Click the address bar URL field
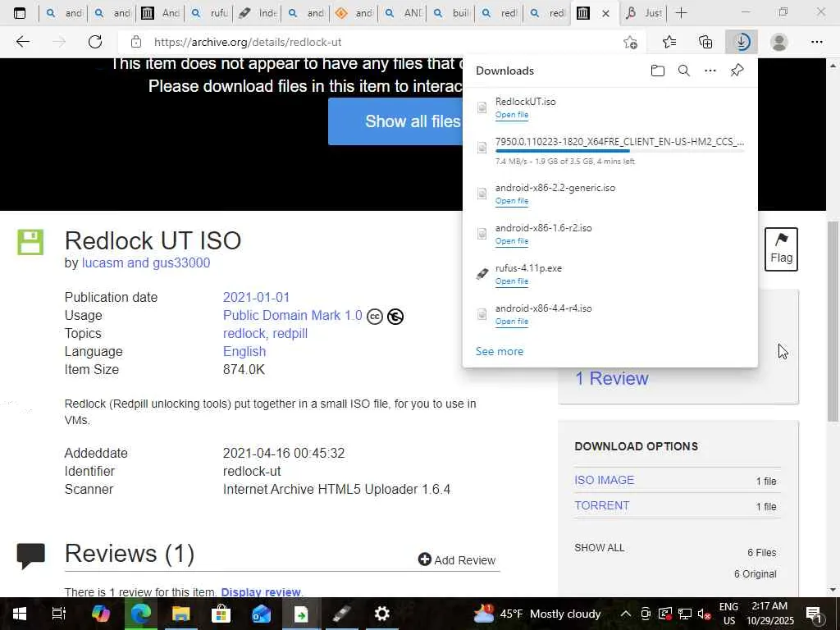 click(370, 42)
